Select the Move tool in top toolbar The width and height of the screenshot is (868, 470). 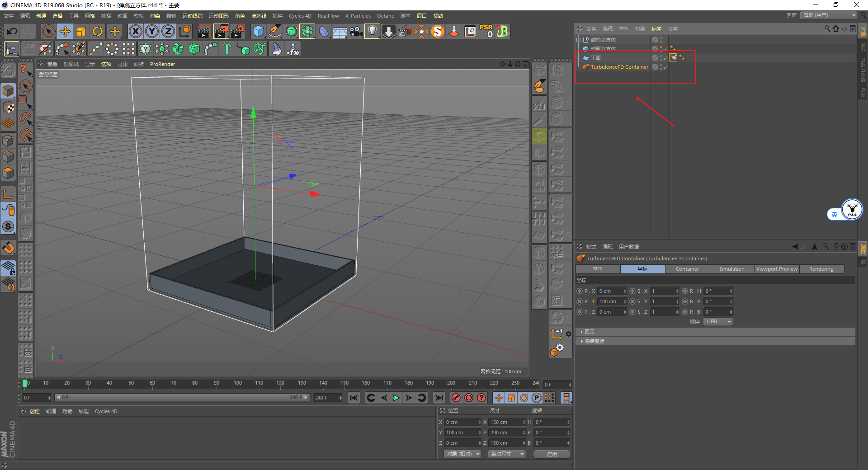(x=65, y=31)
